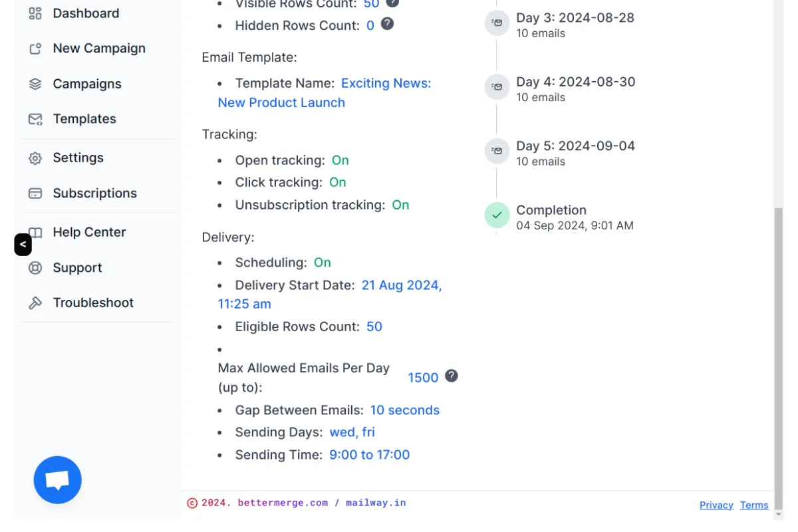
Task: Click the Support lifebuoy icon
Action: 35,267
